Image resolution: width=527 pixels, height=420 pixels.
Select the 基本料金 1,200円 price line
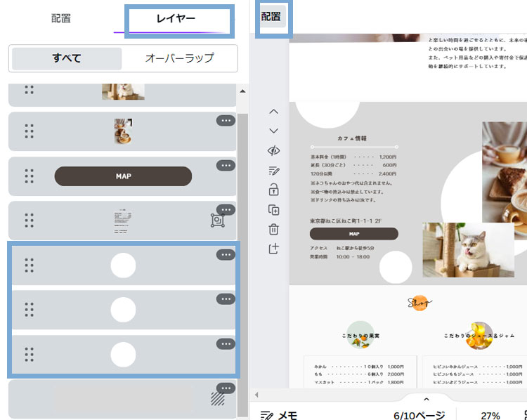[x=353, y=157]
